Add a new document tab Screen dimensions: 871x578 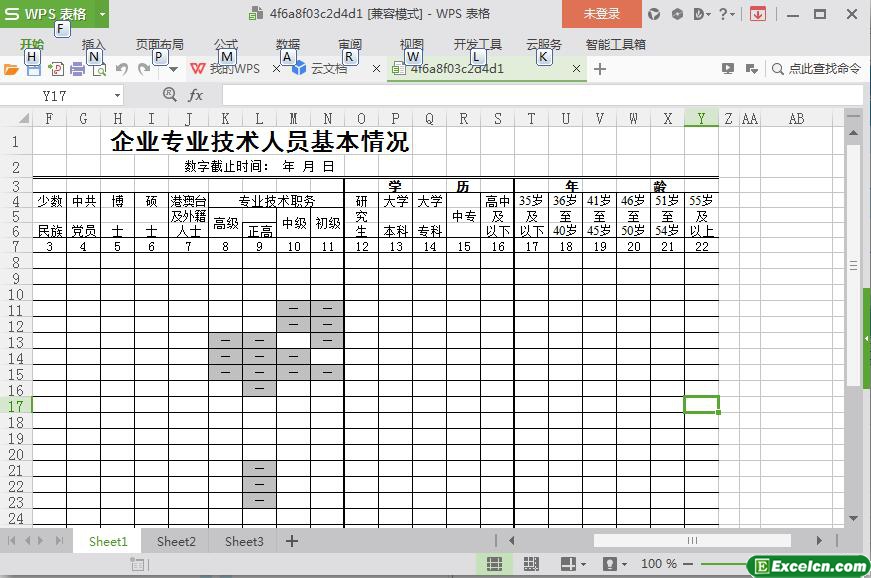point(600,69)
